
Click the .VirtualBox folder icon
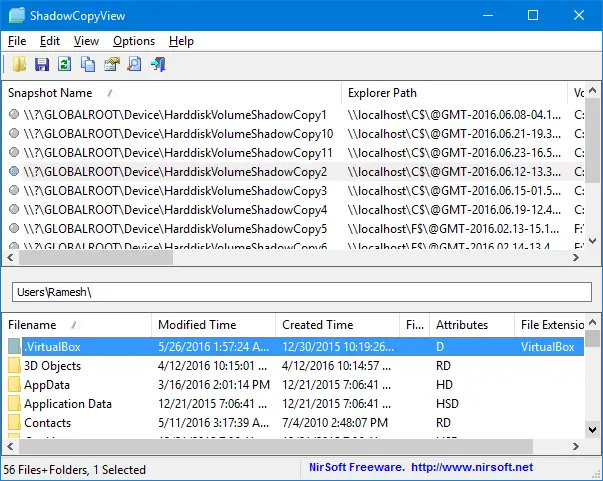(15, 347)
